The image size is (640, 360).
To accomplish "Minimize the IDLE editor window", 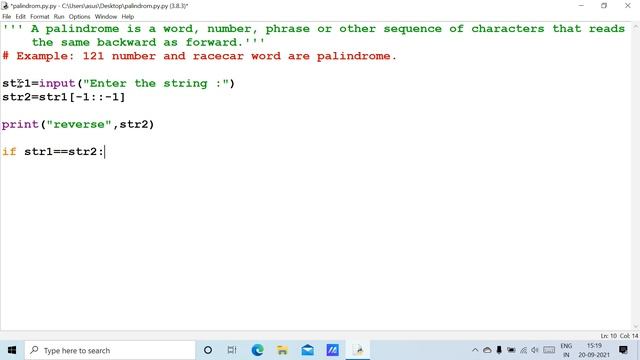I will pos(581,6).
